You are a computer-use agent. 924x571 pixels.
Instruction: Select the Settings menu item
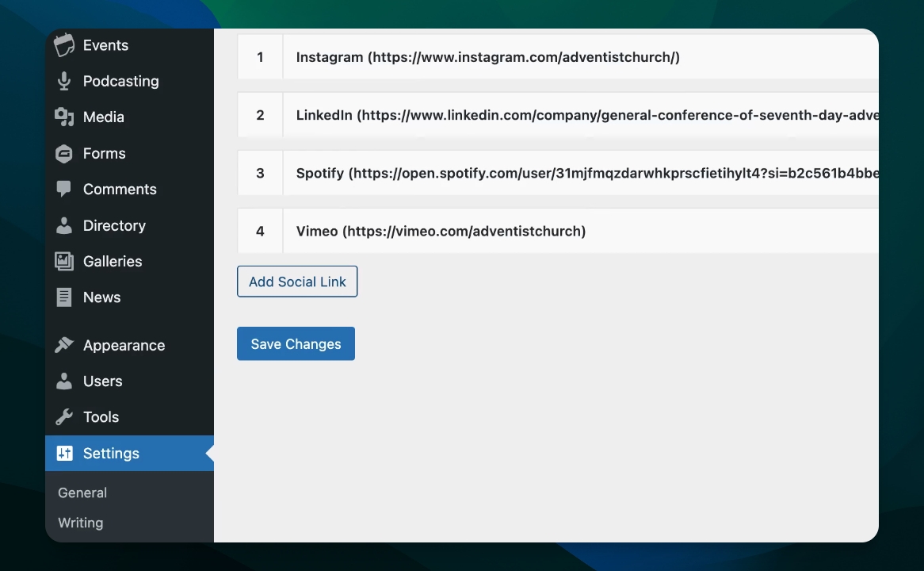point(130,453)
